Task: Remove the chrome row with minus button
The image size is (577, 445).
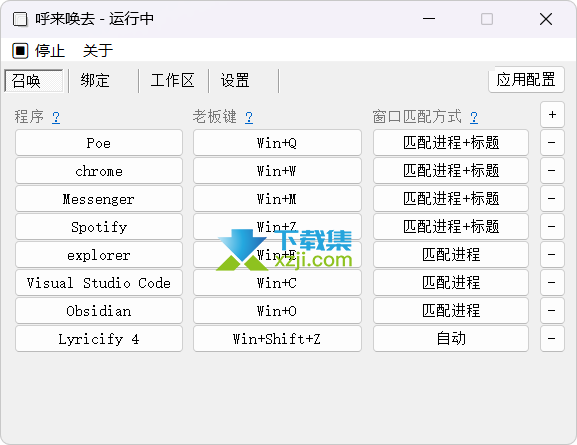Action: point(552,170)
